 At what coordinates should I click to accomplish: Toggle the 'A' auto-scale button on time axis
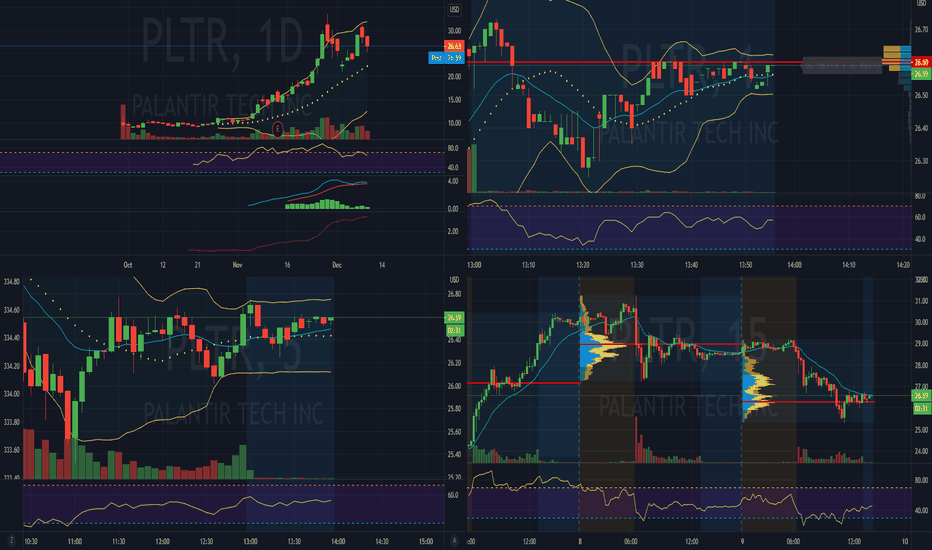(x=455, y=540)
